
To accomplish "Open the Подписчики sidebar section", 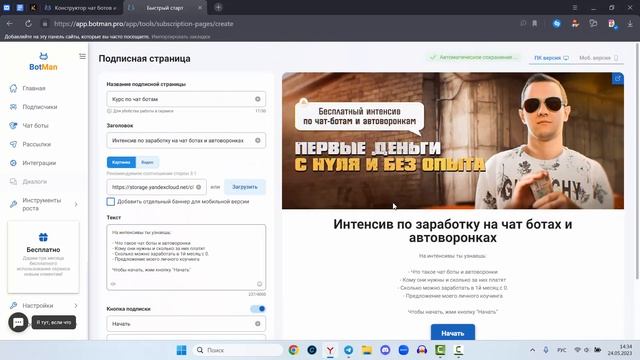I will point(40,107).
